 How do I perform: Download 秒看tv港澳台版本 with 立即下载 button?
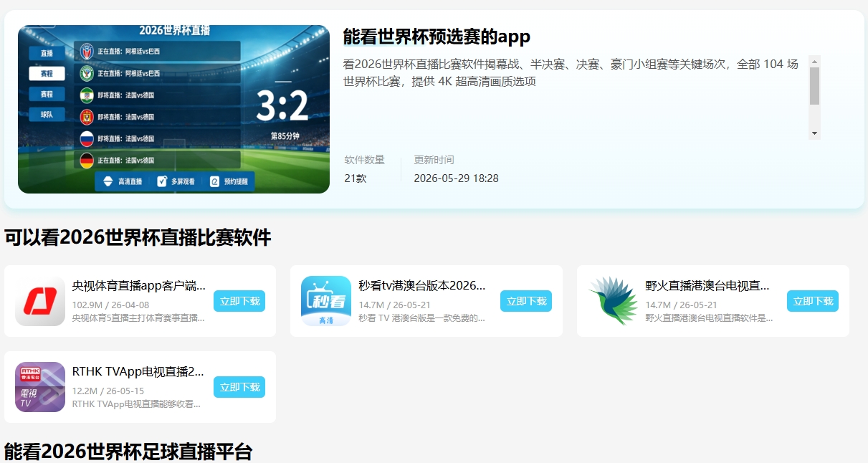click(526, 301)
